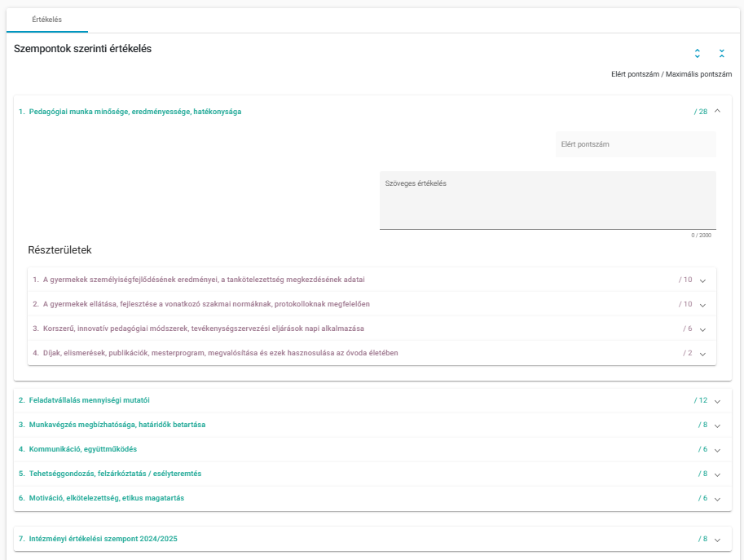The height and width of the screenshot is (560, 744).
Task: Select Feladatvállalás mennyiségi mutatói title text
Action: [89, 400]
